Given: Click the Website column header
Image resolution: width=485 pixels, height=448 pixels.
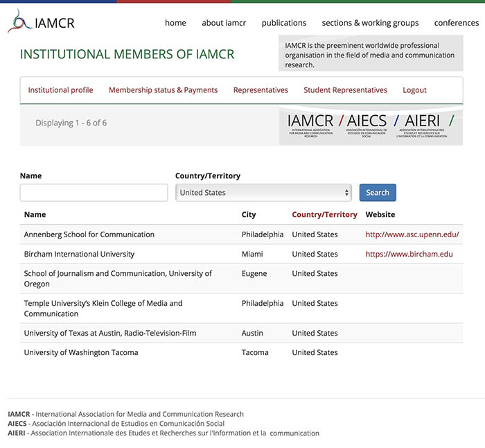Looking at the screenshot, I should [380, 214].
